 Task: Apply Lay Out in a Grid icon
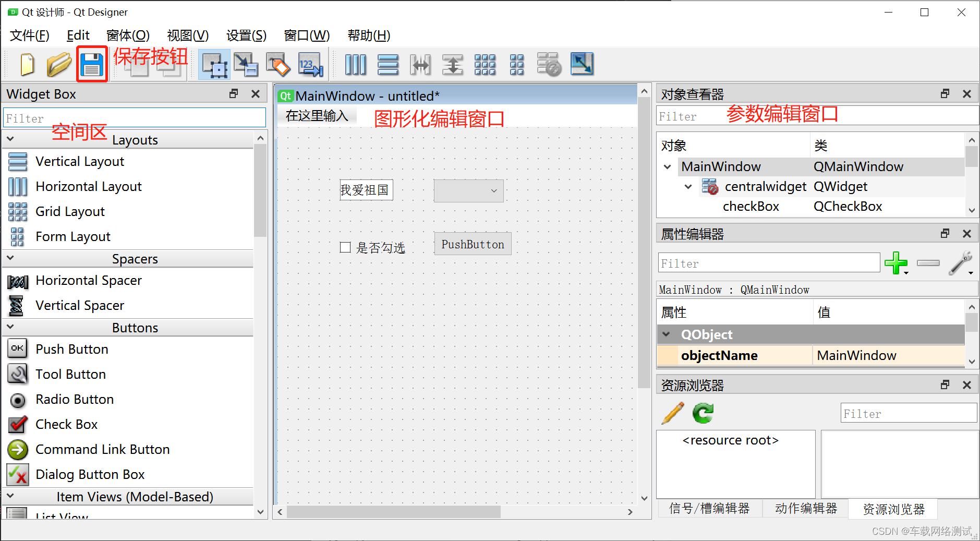pyautogui.click(x=485, y=65)
